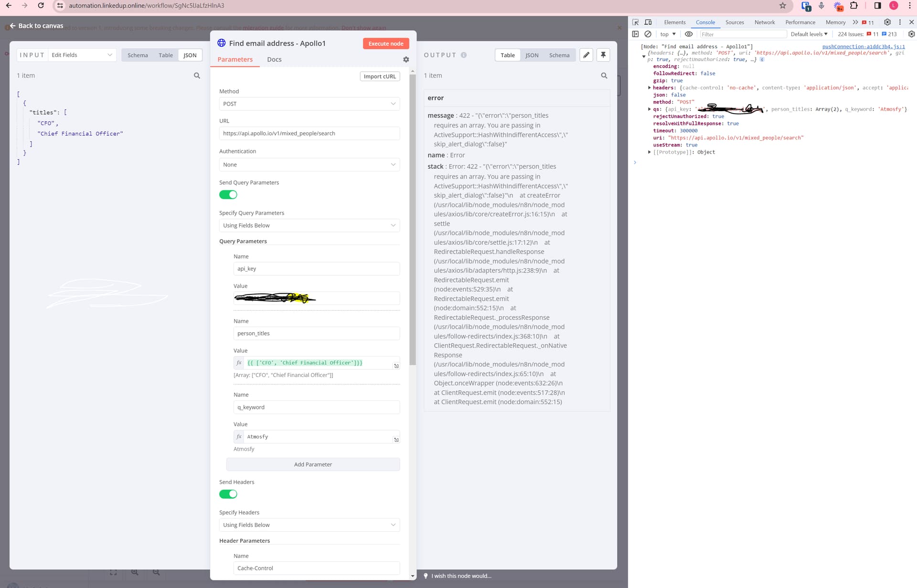Search the output panel items
Viewport: 917px width, 588px height.
[x=604, y=75]
